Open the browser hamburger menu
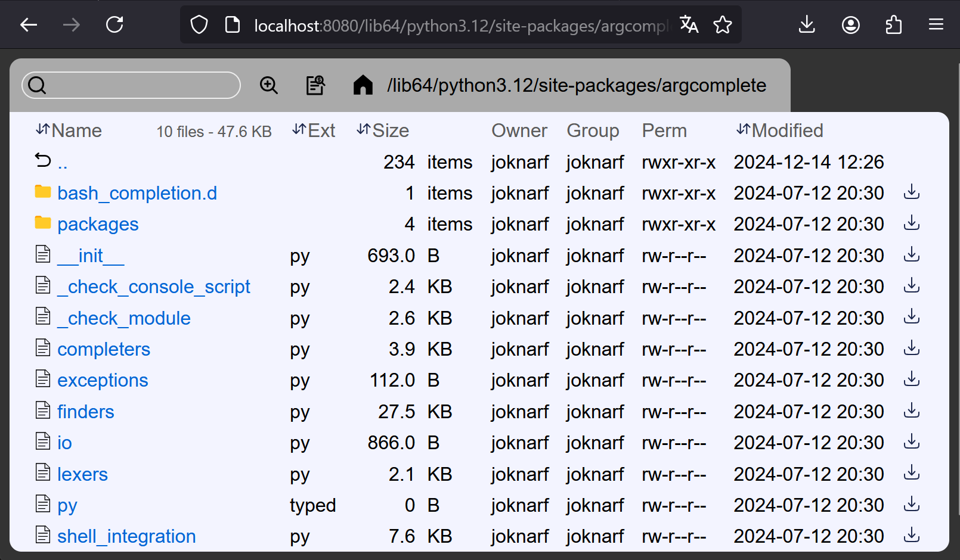The height and width of the screenshot is (560, 960). (936, 25)
